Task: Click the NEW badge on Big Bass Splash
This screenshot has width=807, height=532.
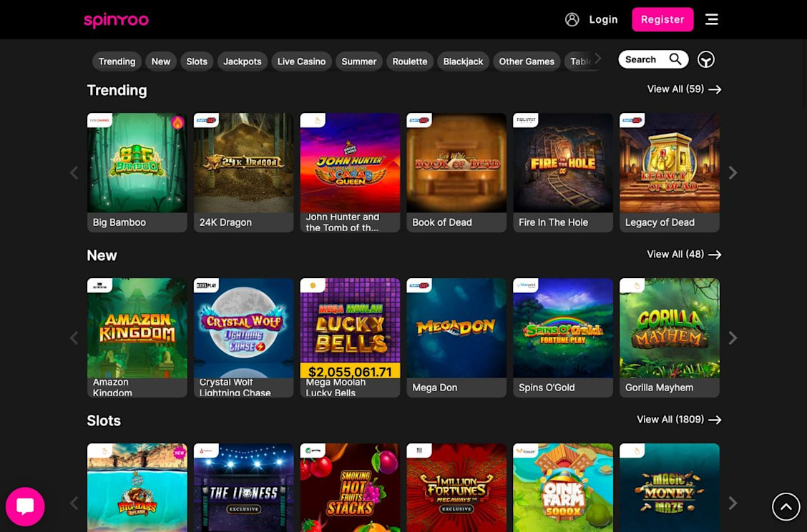Action: point(179,453)
